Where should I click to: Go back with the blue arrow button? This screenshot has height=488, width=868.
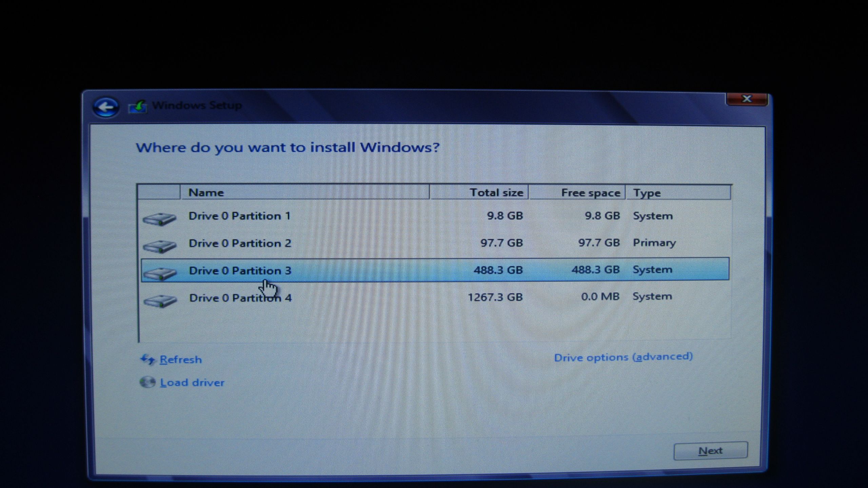pyautogui.click(x=106, y=108)
